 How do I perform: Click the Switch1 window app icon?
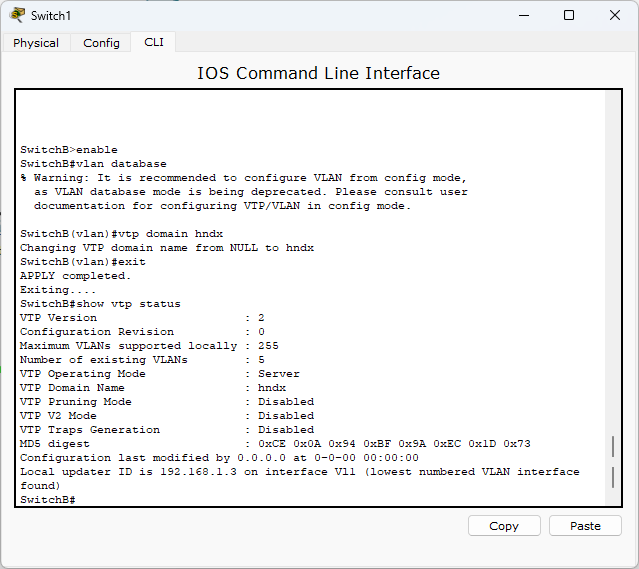pyautogui.click(x=17, y=15)
